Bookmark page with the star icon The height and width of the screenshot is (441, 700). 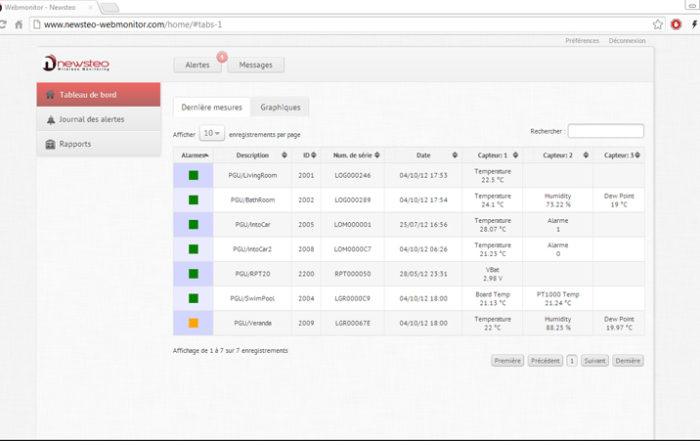coord(658,25)
